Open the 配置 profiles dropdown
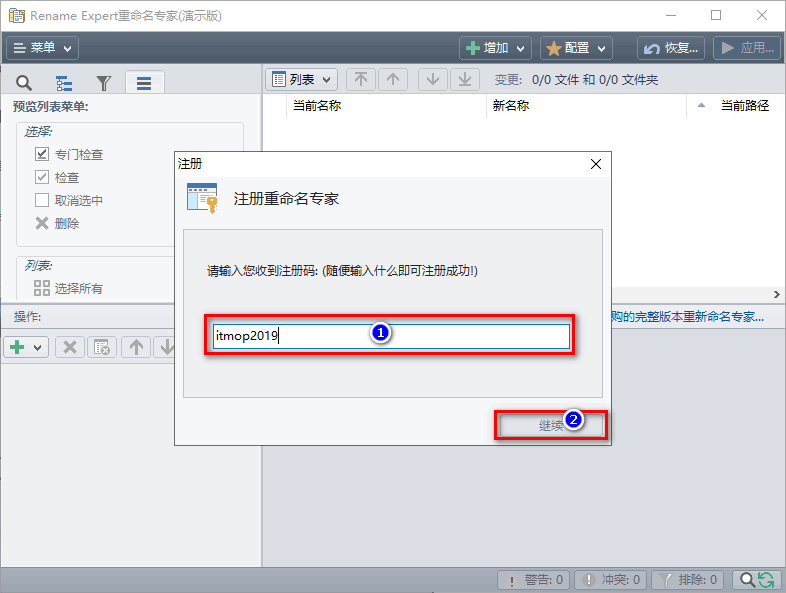 click(x=576, y=48)
